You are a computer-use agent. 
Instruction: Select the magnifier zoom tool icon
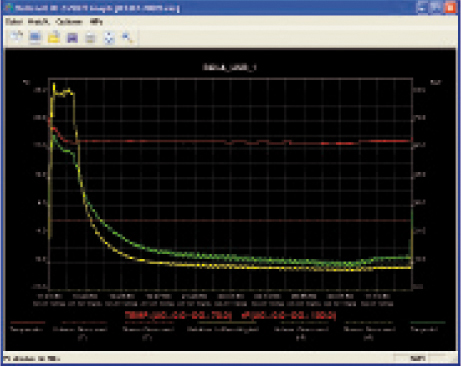[128, 38]
